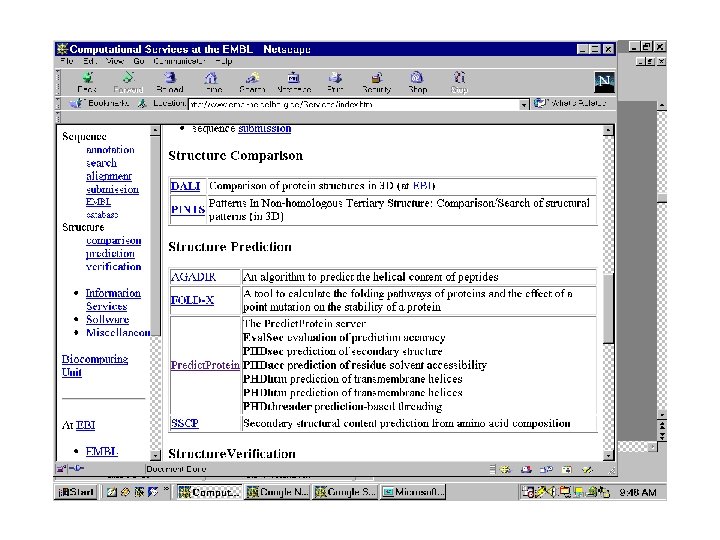The width and height of the screenshot is (720, 540).
Task: Open the AGADIR link
Action: tap(193, 277)
